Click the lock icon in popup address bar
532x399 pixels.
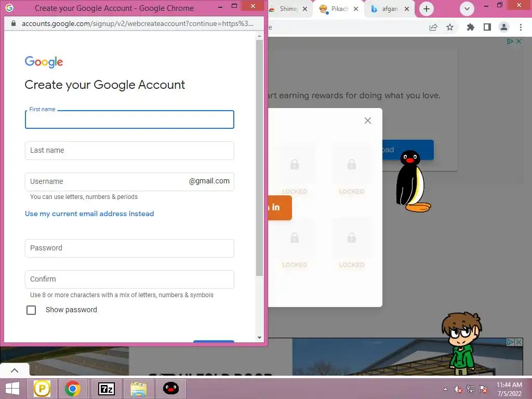(13, 23)
